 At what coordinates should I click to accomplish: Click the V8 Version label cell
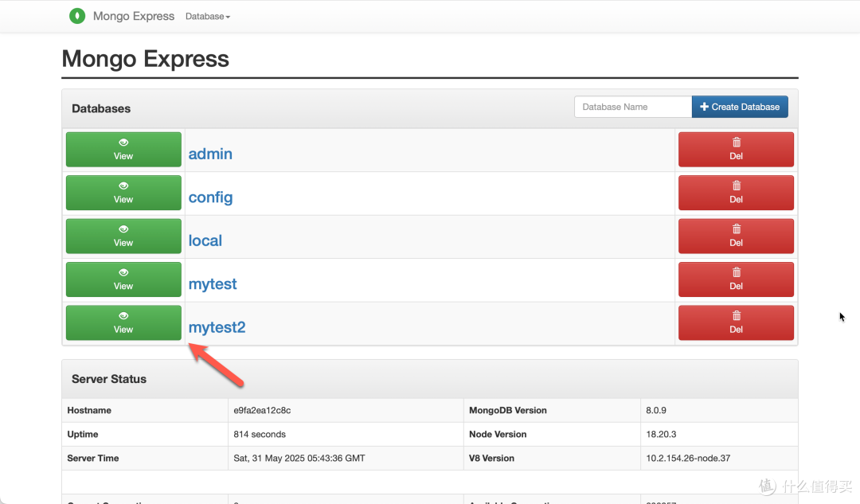pyautogui.click(x=552, y=458)
